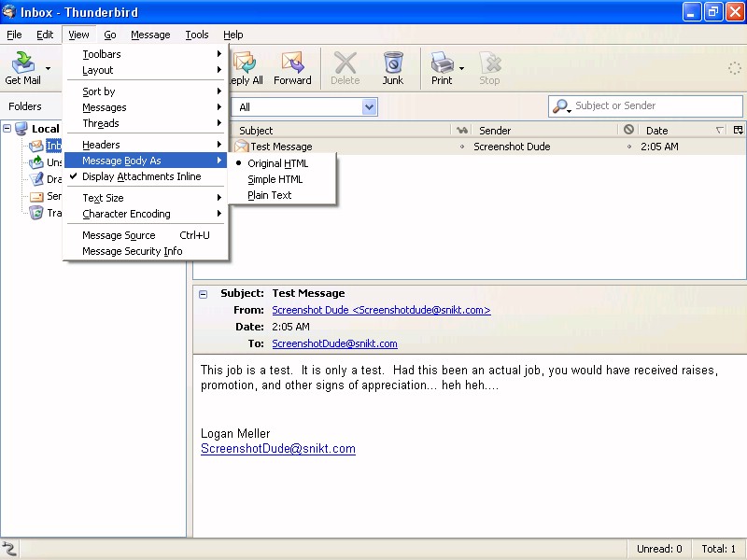Expand the Text Size submenu
Screen dimensions: 747x560
pos(146,198)
